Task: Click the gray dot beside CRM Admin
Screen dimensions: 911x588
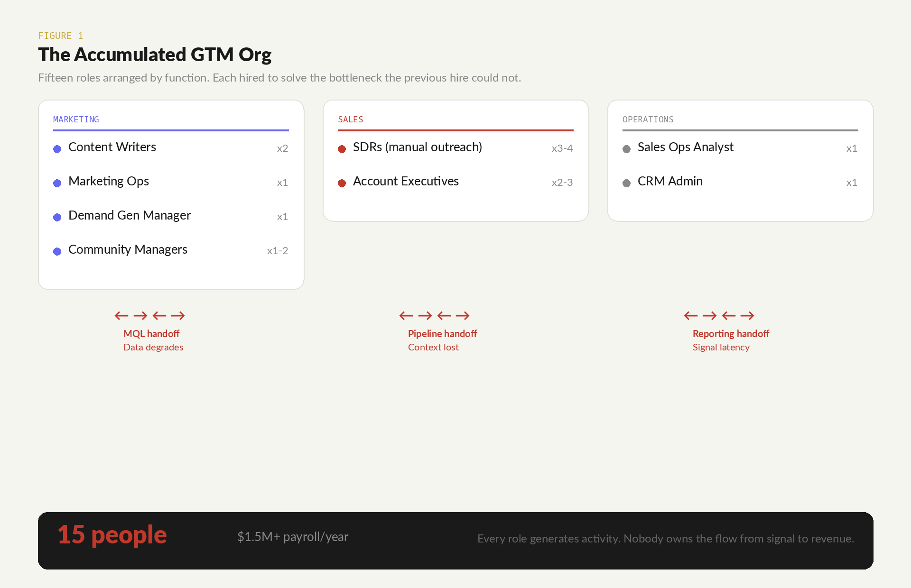Action: 626,183
